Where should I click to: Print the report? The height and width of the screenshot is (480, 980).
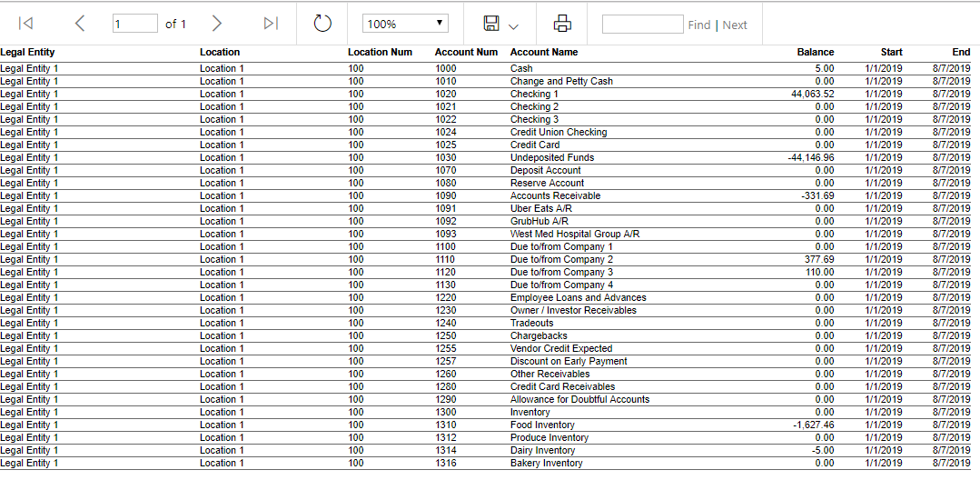coord(562,24)
